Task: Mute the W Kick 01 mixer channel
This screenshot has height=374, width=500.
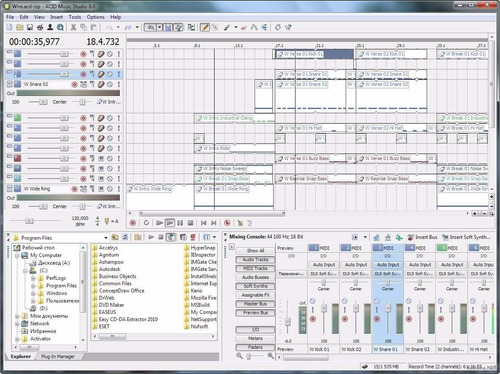Action: [312, 301]
